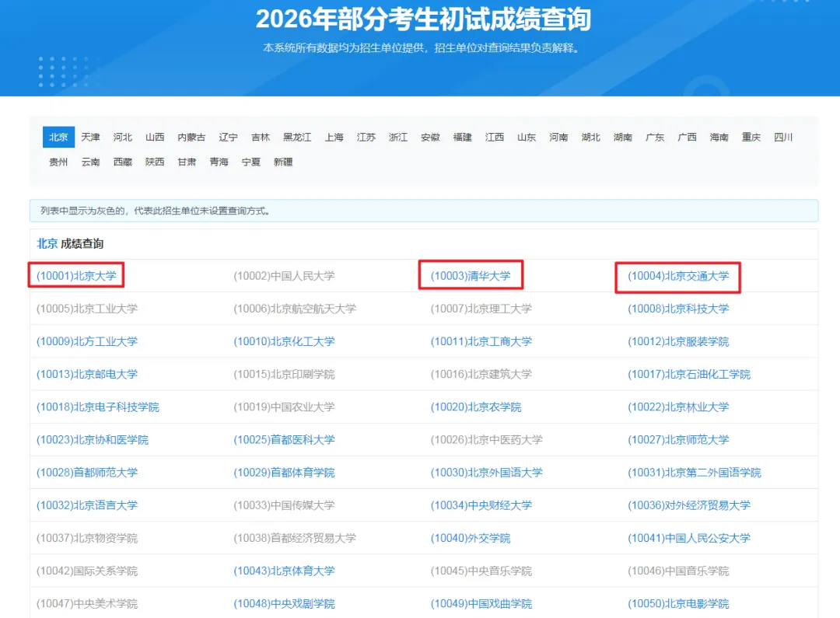
Task: Open (10029)首都体育学院 link
Action: point(284,473)
